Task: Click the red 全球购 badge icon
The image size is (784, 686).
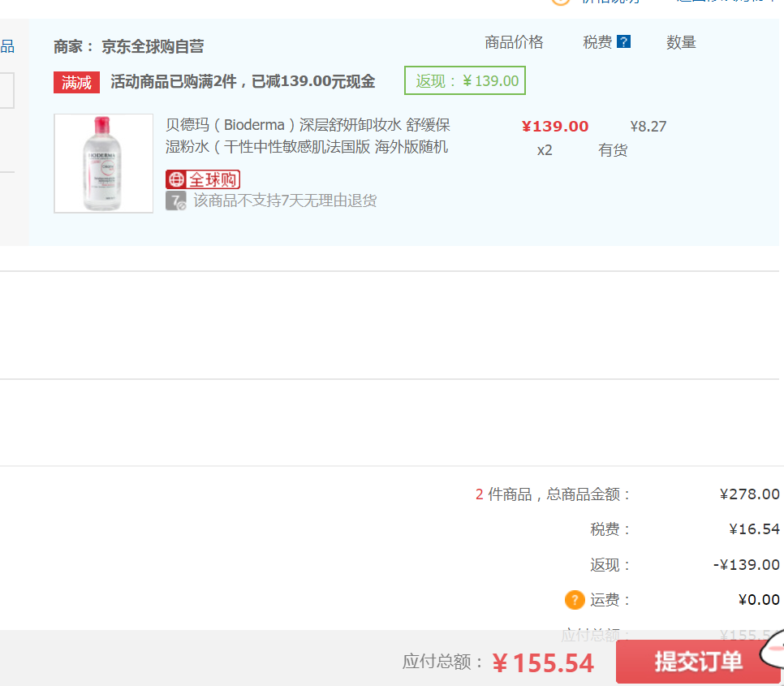Action: coord(202,179)
